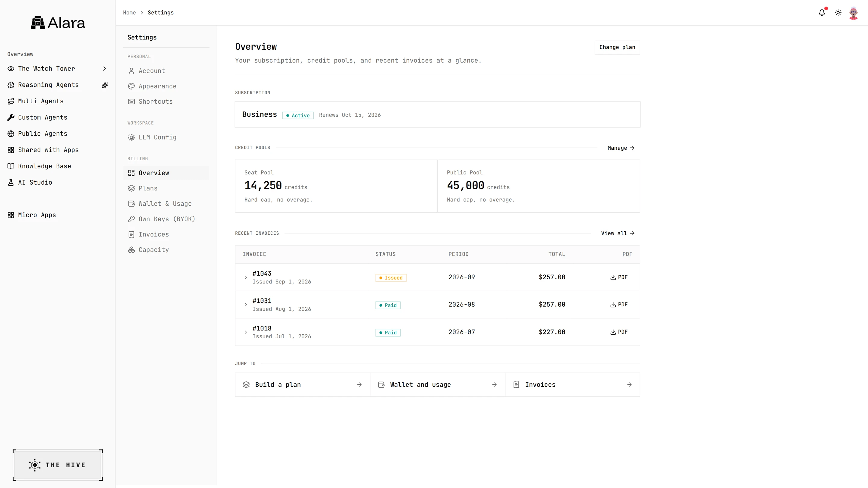Click the Settings breadcrumb item
Image resolution: width=868 pixels, height=488 pixels.
pyautogui.click(x=161, y=12)
